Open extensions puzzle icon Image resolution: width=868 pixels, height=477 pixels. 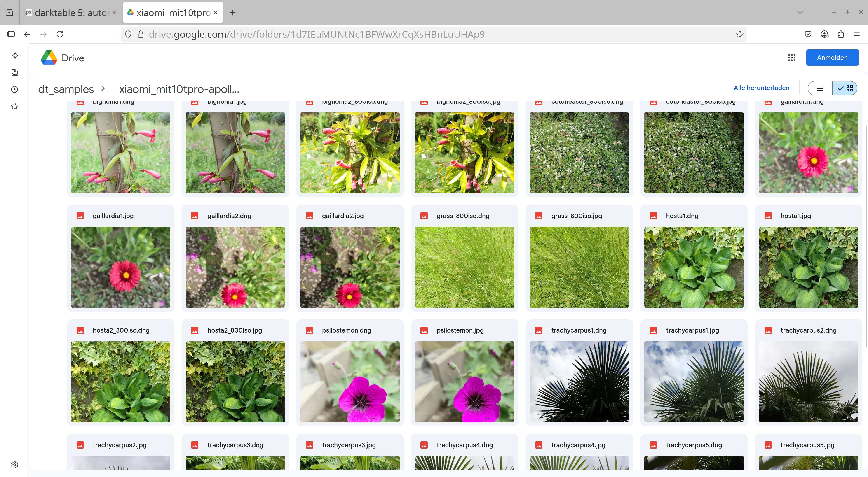click(841, 34)
